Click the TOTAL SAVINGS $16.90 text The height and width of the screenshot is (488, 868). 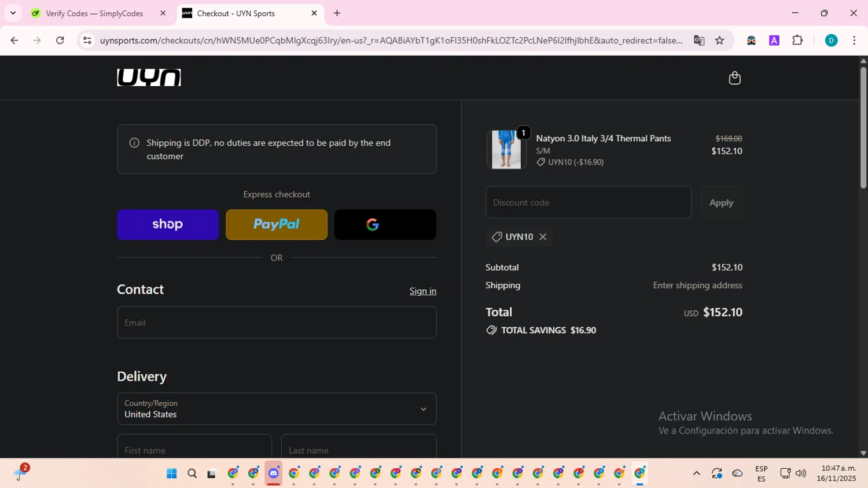coord(549,331)
